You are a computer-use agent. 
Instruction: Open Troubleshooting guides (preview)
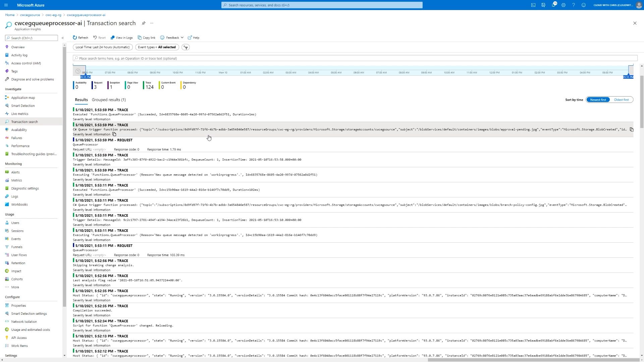pos(34,154)
